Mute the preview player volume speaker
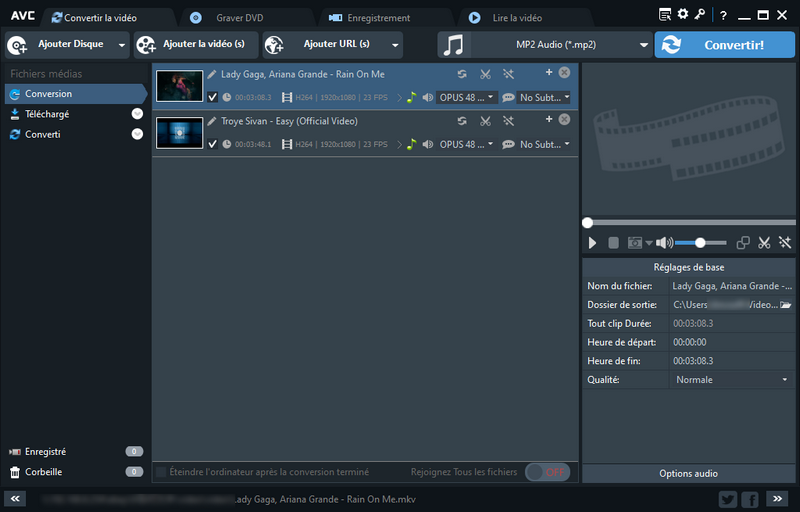 point(664,243)
